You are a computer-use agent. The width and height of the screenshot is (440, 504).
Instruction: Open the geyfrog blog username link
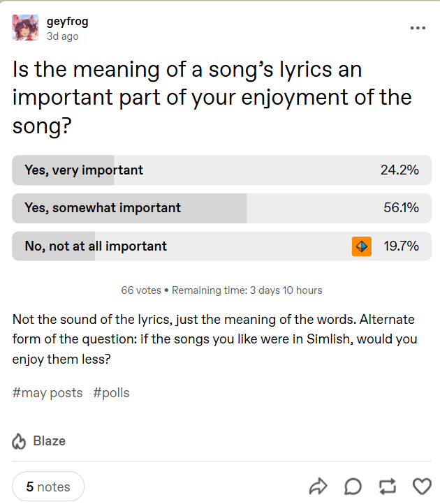pyautogui.click(x=67, y=22)
